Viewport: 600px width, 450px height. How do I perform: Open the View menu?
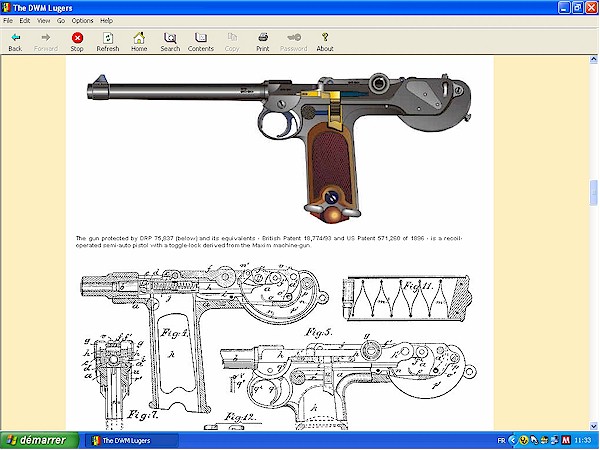pyautogui.click(x=43, y=21)
